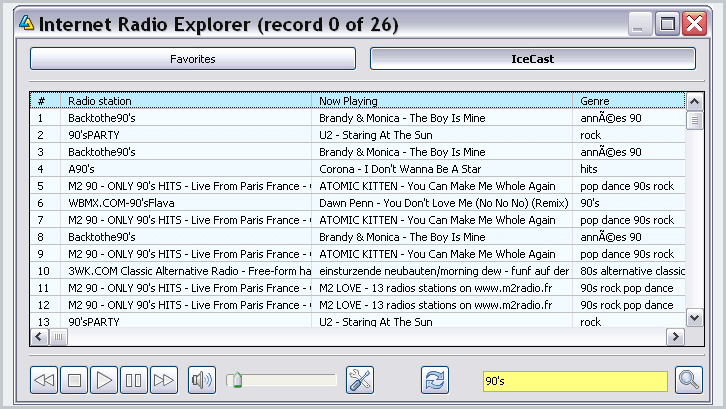Start playing the selected station
This screenshot has width=726, height=409.
(104, 380)
